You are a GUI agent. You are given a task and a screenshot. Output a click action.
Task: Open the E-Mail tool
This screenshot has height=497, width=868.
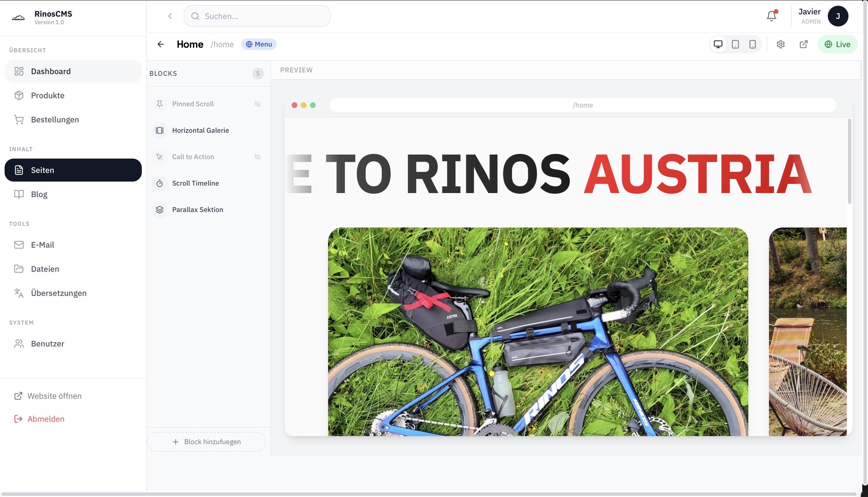[x=73, y=245]
